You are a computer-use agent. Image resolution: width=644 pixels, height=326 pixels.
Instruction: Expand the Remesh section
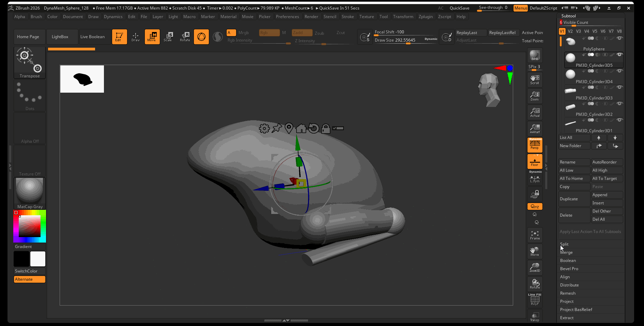(568, 293)
